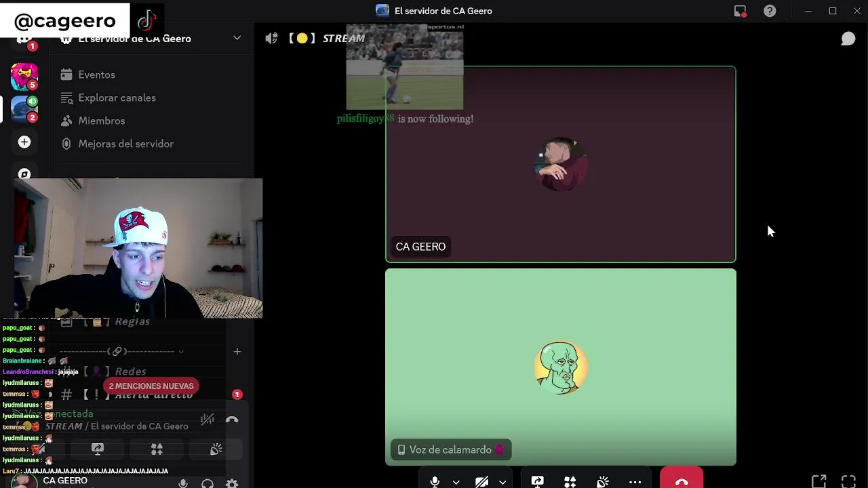Open soundboard from sidebar voice panel
The image size is (868, 488).
[x=216, y=449]
